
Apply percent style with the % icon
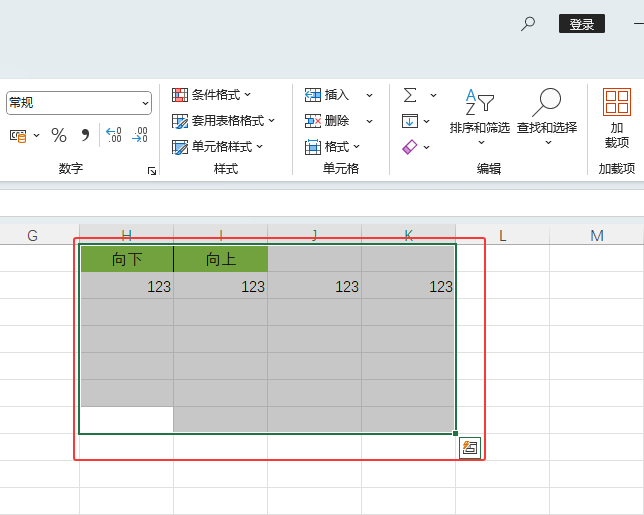(x=59, y=135)
